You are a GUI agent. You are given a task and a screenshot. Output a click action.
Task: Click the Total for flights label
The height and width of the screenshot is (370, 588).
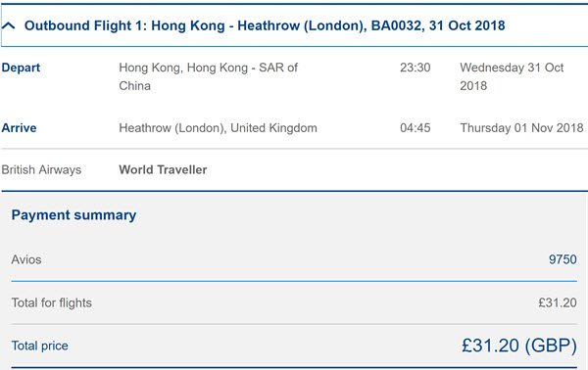[51, 302]
